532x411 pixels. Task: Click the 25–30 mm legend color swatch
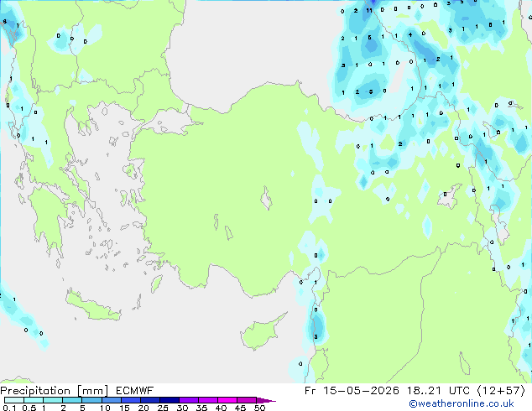pyautogui.click(x=169, y=400)
